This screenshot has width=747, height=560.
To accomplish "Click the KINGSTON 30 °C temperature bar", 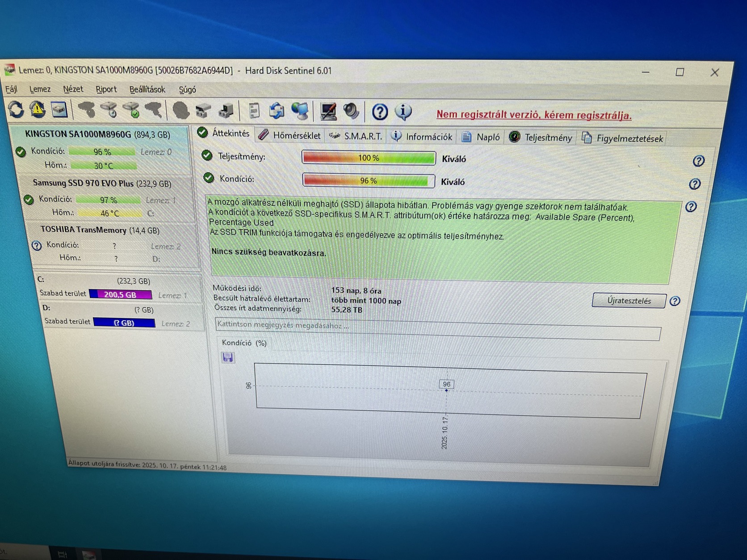I will click(104, 166).
